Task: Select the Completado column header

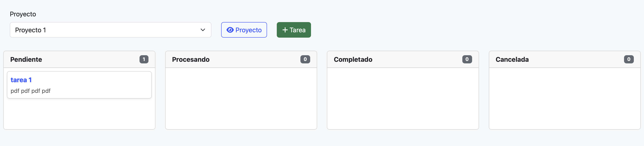Action: pos(353,60)
